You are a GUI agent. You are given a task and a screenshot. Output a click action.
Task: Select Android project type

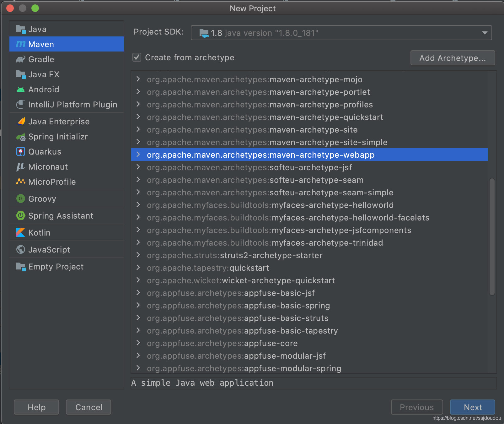(x=67, y=90)
